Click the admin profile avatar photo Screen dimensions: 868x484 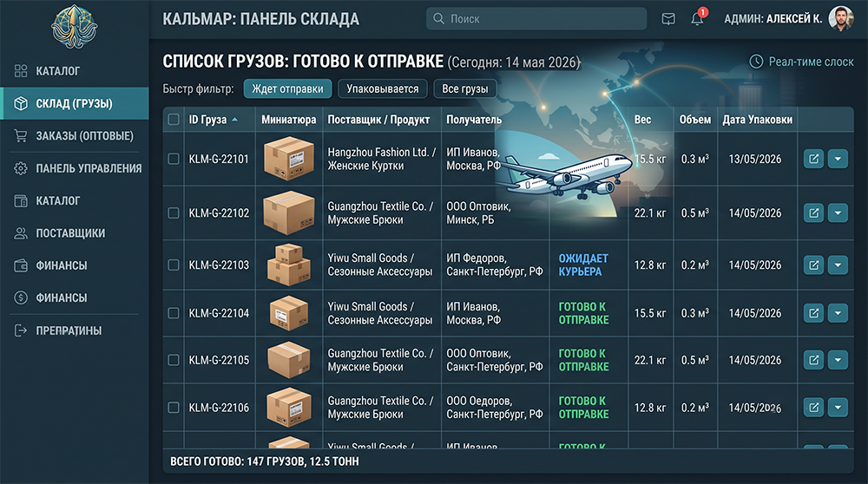point(841,18)
